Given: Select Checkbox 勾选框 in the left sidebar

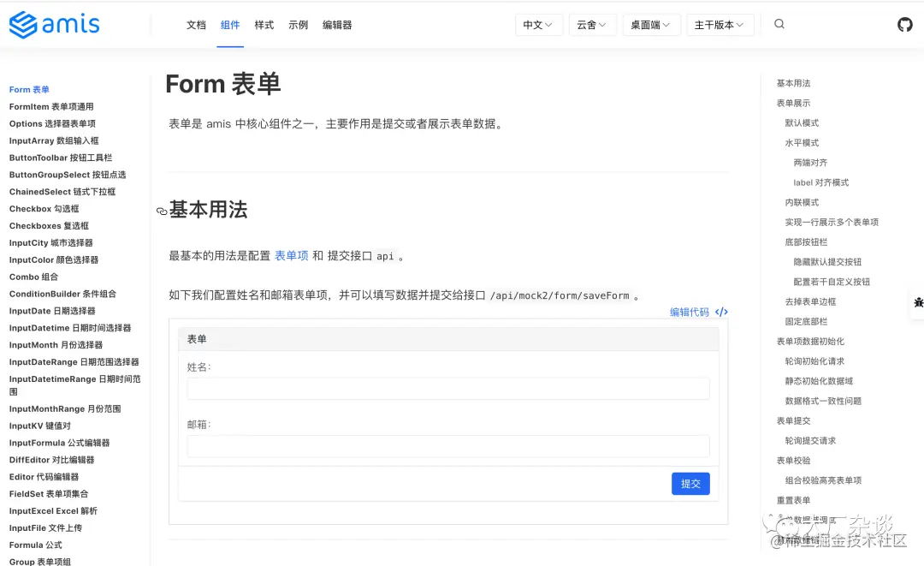Looking at the screenshot, I should click(x=44, y=208).
